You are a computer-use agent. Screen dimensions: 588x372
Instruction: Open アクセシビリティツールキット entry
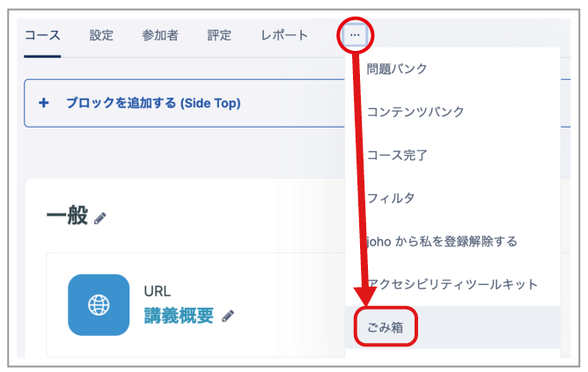coord(452,284)
